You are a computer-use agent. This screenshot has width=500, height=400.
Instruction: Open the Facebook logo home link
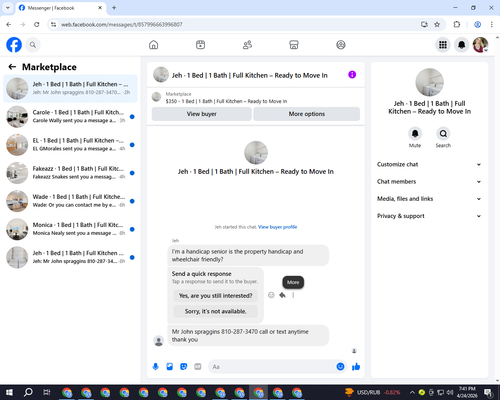(x=14, y=45)
